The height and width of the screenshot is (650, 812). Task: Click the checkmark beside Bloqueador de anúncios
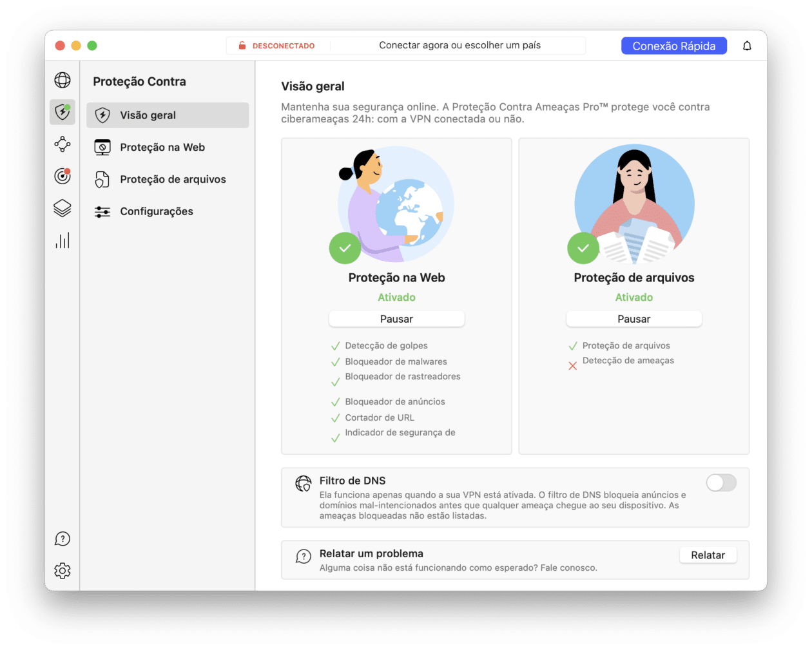pos(335,402)
